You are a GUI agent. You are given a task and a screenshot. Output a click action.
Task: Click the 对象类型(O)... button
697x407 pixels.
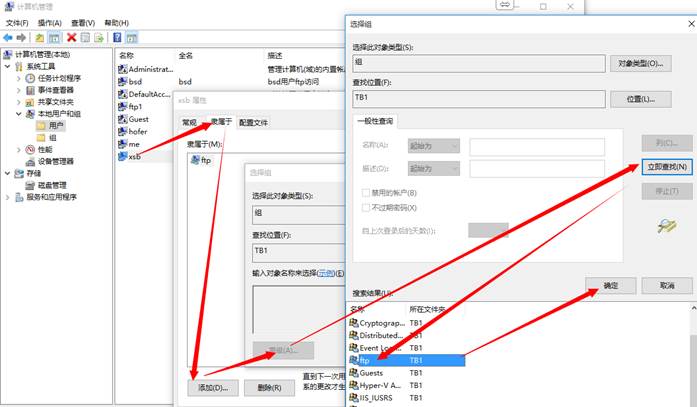pos(641,64)
